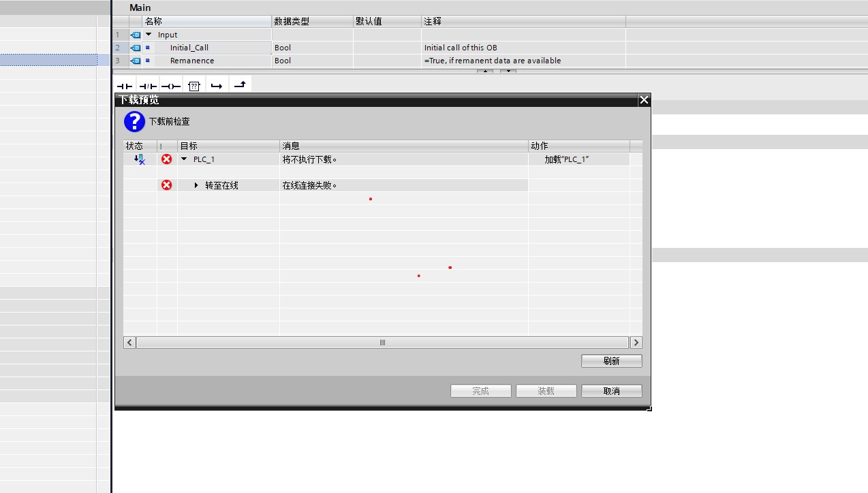Insert a normally closed contact

point(147,86)
